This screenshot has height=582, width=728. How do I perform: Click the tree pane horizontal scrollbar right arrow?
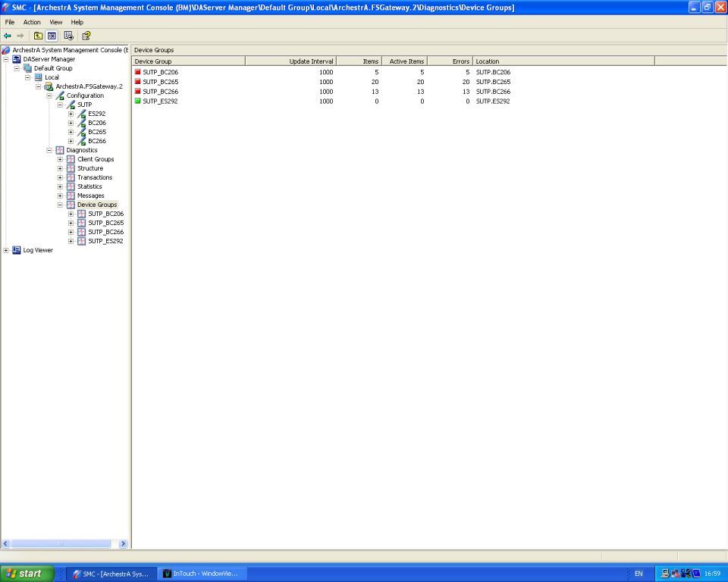[124, 544]
